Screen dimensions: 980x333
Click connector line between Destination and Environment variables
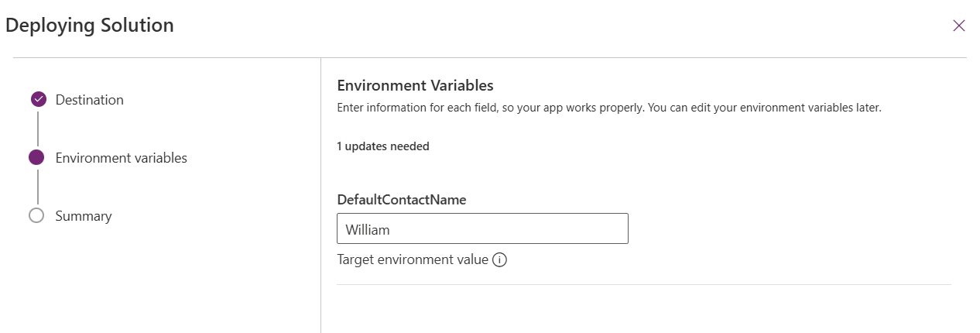tap(37, 129)
